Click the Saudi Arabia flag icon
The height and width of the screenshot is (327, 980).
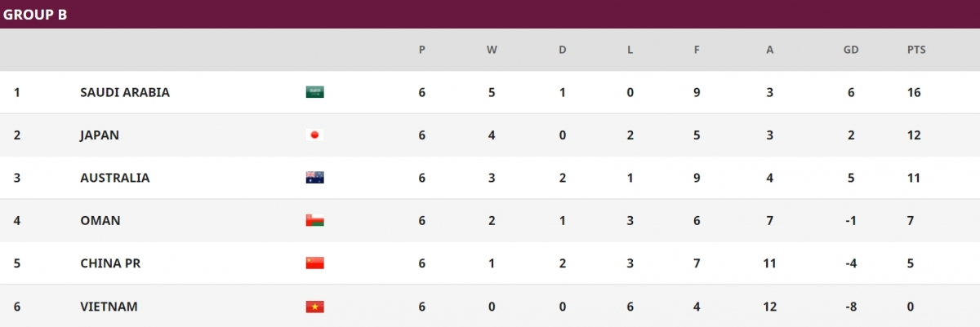[314, 92]
